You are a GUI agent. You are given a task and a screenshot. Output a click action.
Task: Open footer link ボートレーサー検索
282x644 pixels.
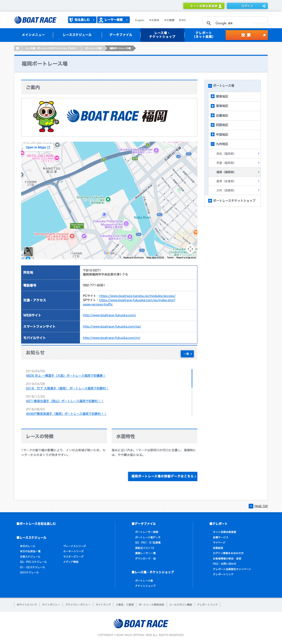(147, 532)
